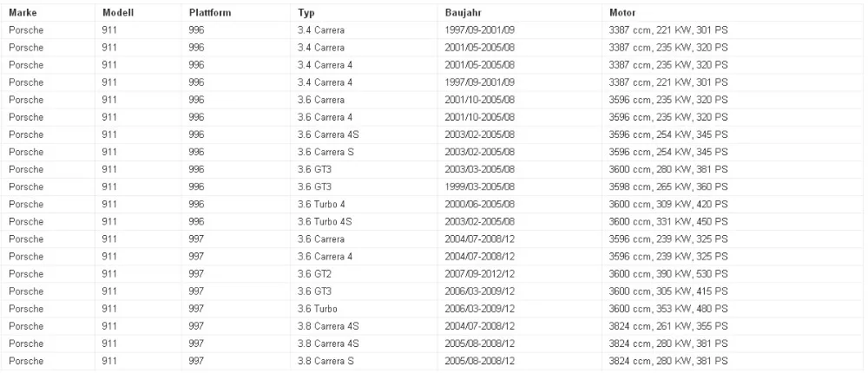Select the 3824 ccm, 261 KW, 355 PS cell
The height and width of the screenshot is (373, 868).
pos(668,324)
